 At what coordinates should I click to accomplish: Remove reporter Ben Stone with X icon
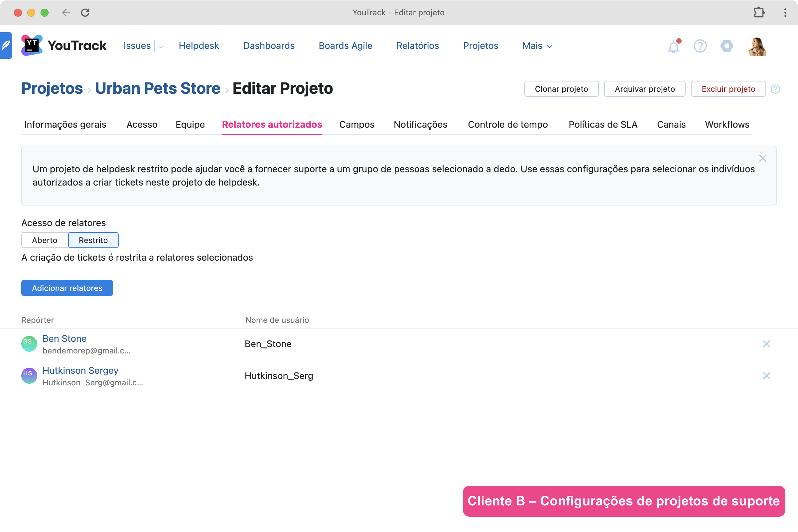766,344
